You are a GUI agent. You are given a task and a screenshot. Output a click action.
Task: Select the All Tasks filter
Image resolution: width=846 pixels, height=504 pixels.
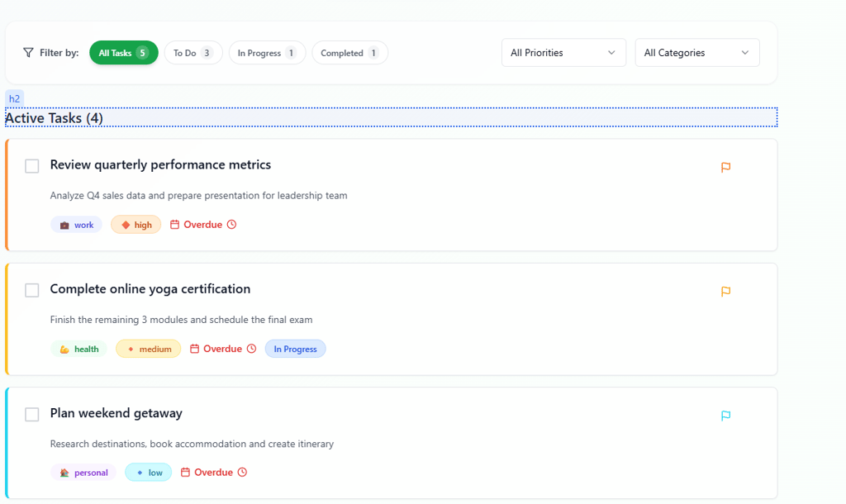click(x=124, y=53)
